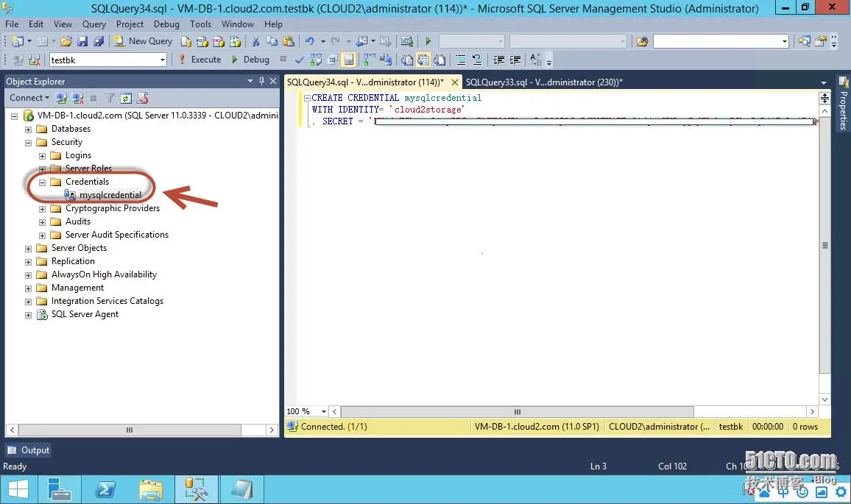Open the Tools menu
The height and width of the screenshot is (504, 851).
pyautogui.click(x=200, y=24)
